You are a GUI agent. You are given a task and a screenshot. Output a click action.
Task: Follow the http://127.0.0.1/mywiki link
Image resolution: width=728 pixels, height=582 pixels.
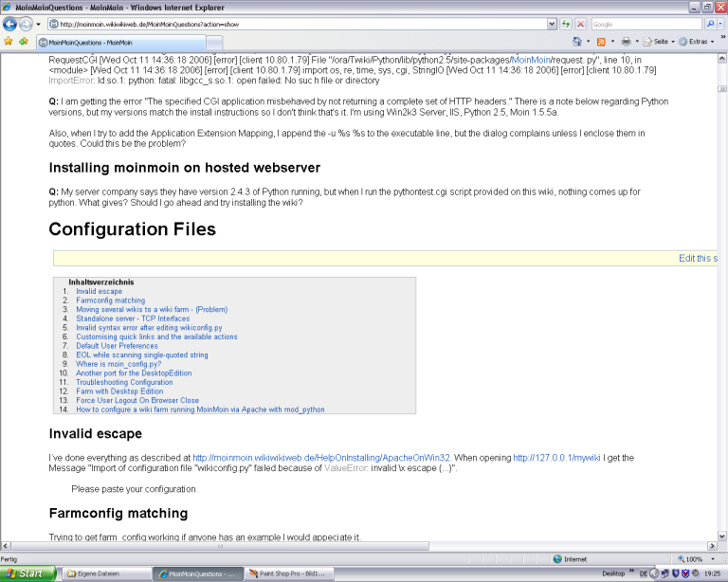(x=556, y=458)
